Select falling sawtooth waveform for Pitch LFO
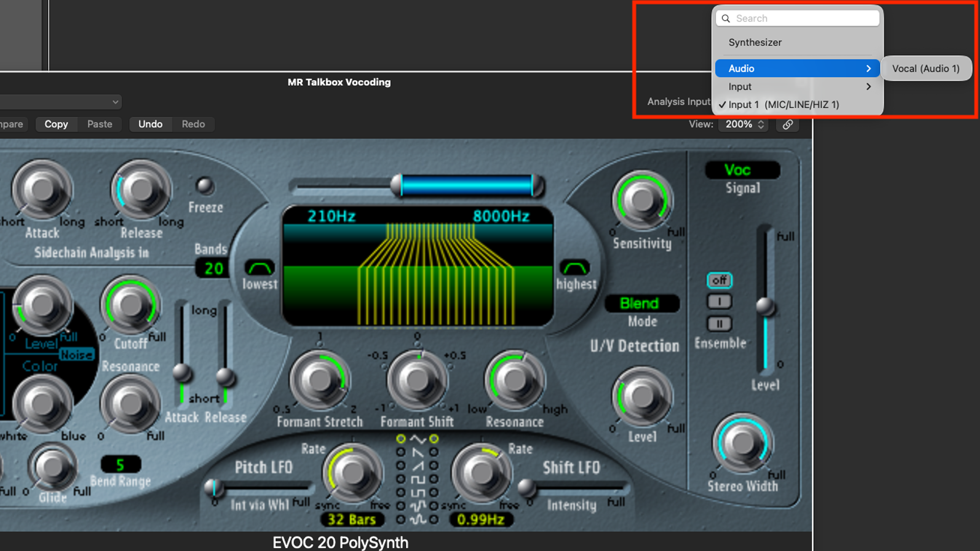The height and width of the screenshot is (551, 980). [x=401, y=452]
